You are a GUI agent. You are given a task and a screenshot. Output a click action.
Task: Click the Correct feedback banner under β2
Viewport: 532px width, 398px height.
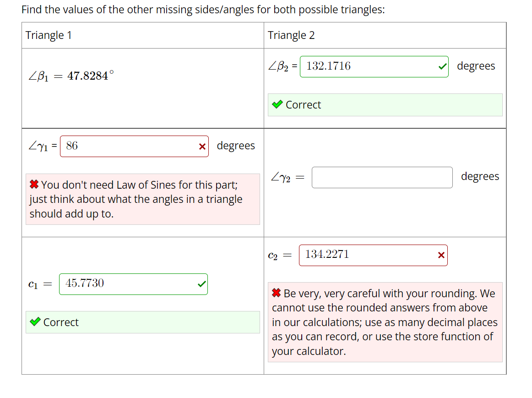tap(385, 104)
